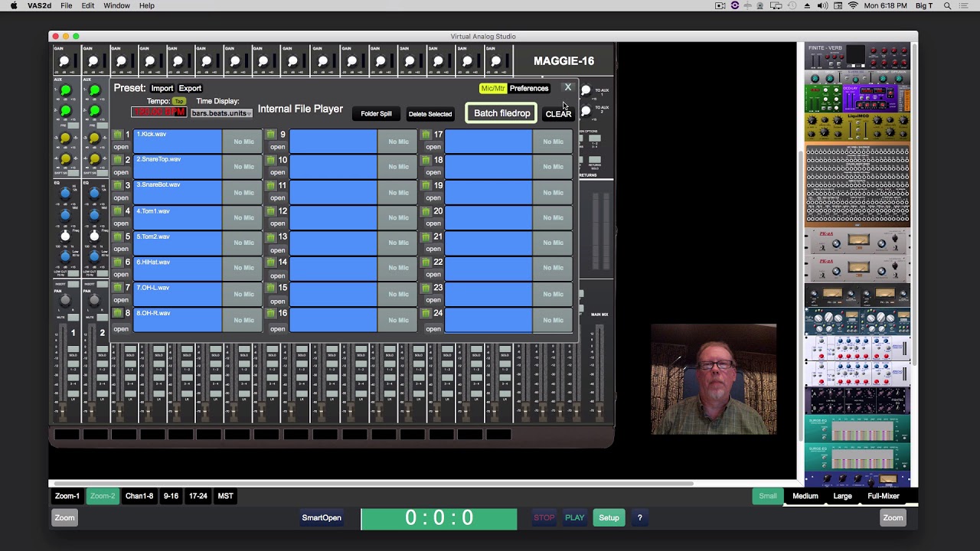The image size is (980, 551).
Task: Toggle No Mic for slot 9
Action: coord(398,142)
